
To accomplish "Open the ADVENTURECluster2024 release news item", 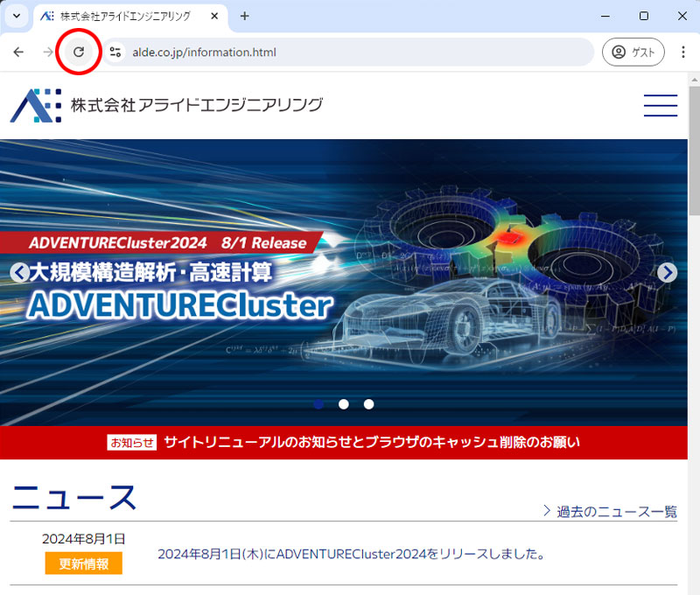I will pos(352,554).
